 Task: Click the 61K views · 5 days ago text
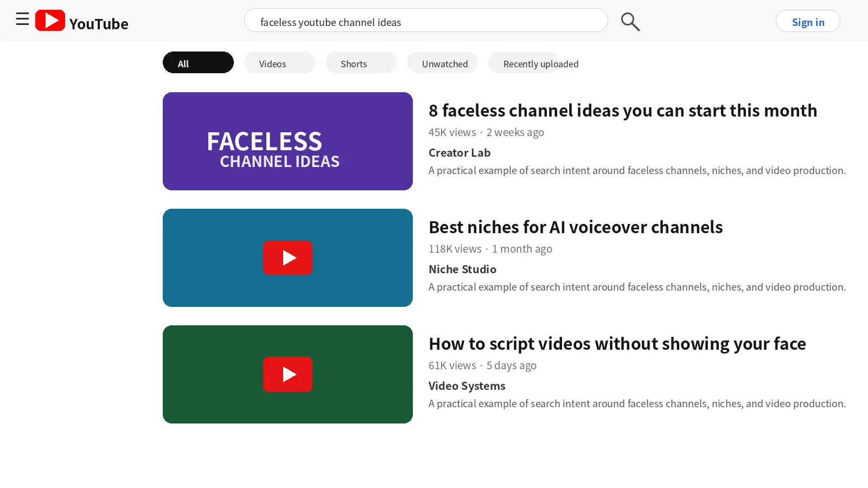pyautogui.click(x=482, y=365)
